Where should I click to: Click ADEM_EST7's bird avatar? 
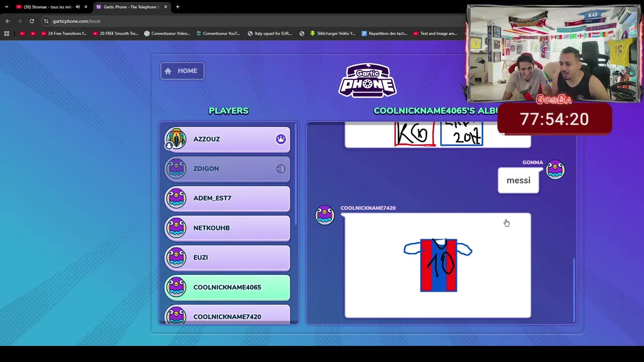pyautogui.click(x=176, y=198)
